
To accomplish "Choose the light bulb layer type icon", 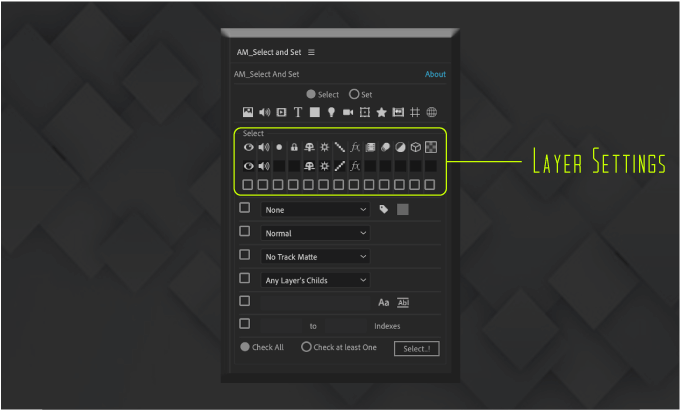I will point(331,112).
